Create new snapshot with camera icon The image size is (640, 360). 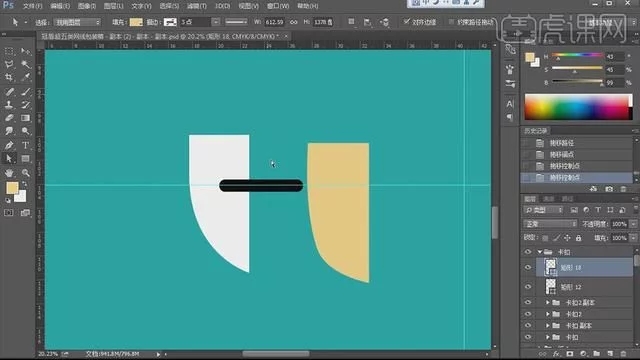(609, 189)
